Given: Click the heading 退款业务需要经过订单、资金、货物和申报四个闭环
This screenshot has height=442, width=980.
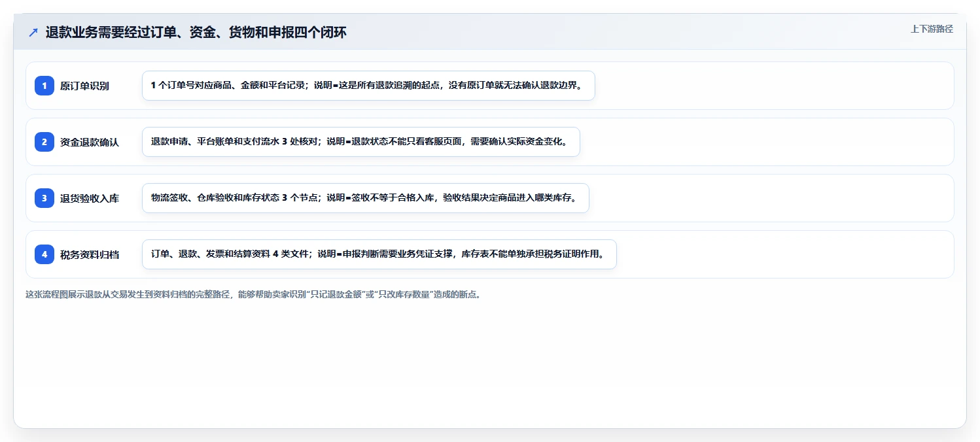Looking at the screenshot, I should pyautogui.click(x=196, y=33).
